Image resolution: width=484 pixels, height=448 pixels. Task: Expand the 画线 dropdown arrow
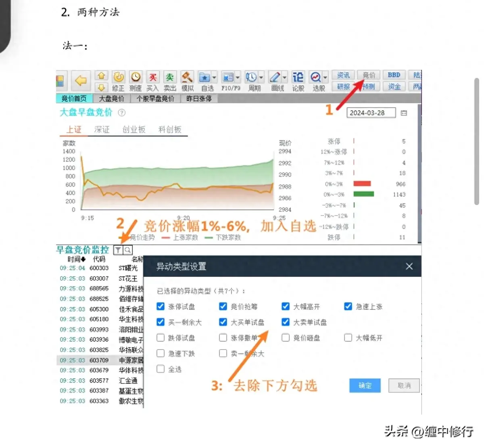(x=284, y=77)
